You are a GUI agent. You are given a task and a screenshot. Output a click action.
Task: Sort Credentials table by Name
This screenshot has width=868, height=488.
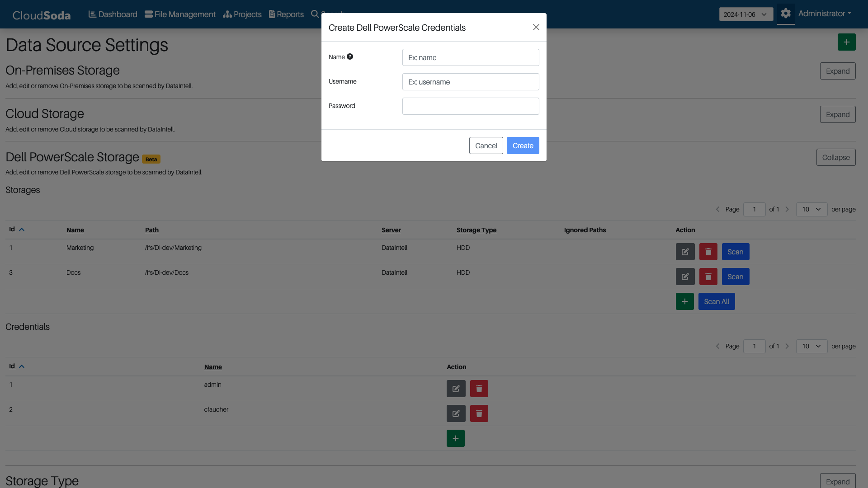[x=213, y=367]
